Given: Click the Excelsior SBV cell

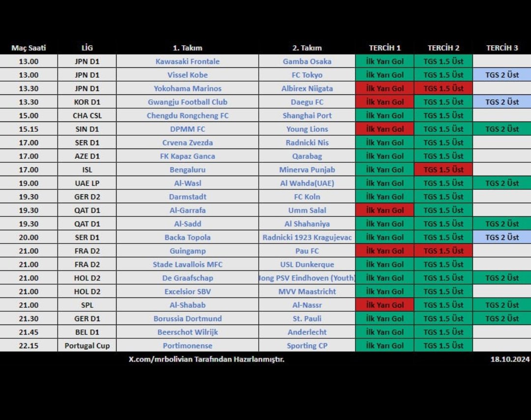Looking at the screenshot, I should coord(187,292).
